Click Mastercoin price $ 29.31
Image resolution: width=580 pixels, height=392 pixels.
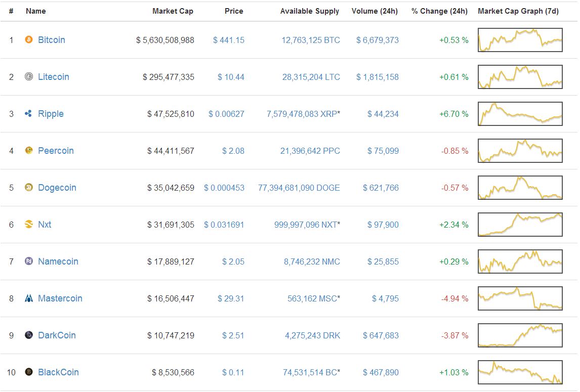231,298
